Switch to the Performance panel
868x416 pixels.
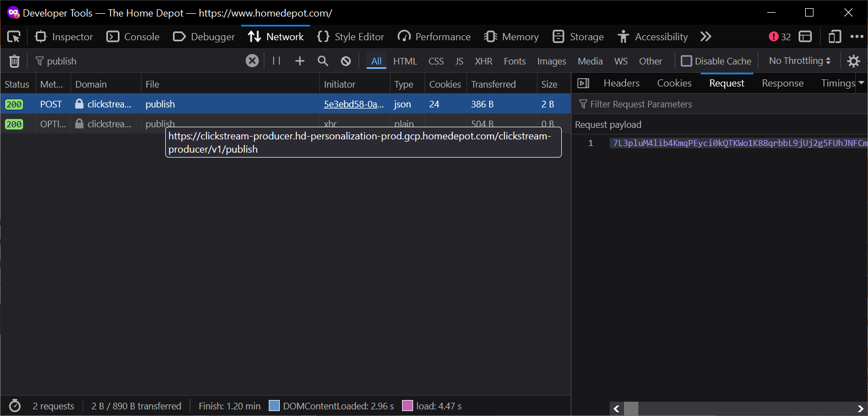435,37
